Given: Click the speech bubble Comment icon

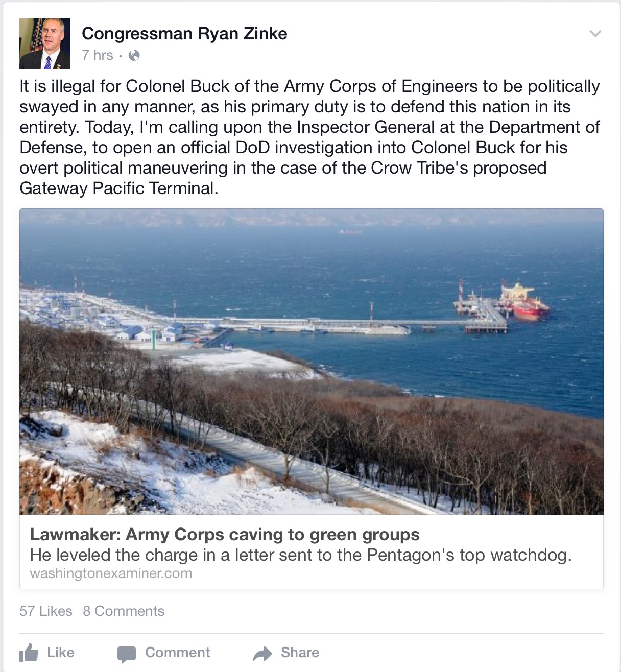Looking at the screenshot, I should tap(127, 654).
